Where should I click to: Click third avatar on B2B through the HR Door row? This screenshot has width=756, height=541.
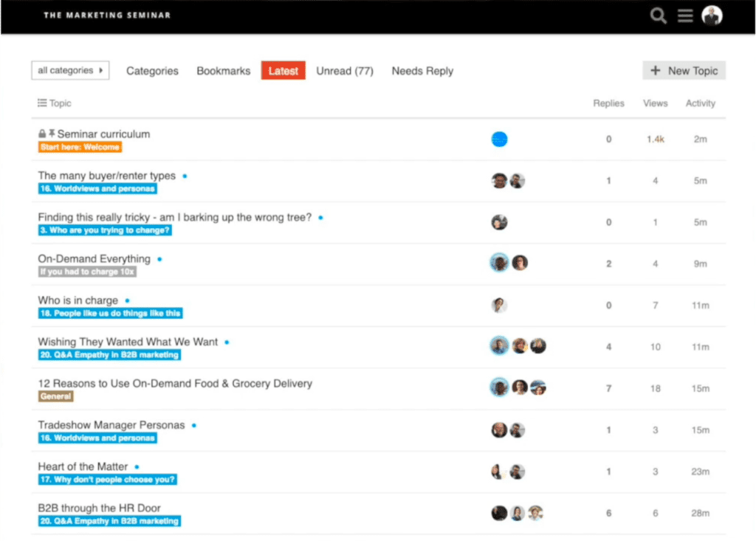pos(536,513)
